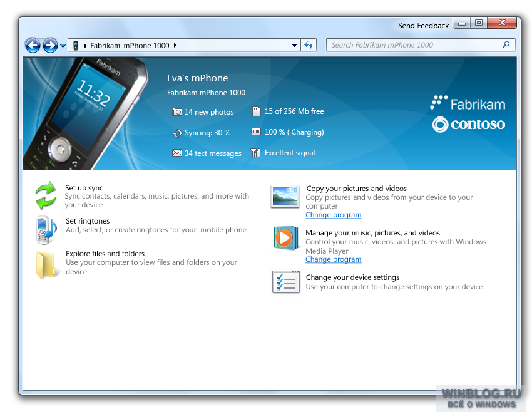532x419 pixels.
Task: Click the Fabrikam logo
Action: tap(468, 103)
